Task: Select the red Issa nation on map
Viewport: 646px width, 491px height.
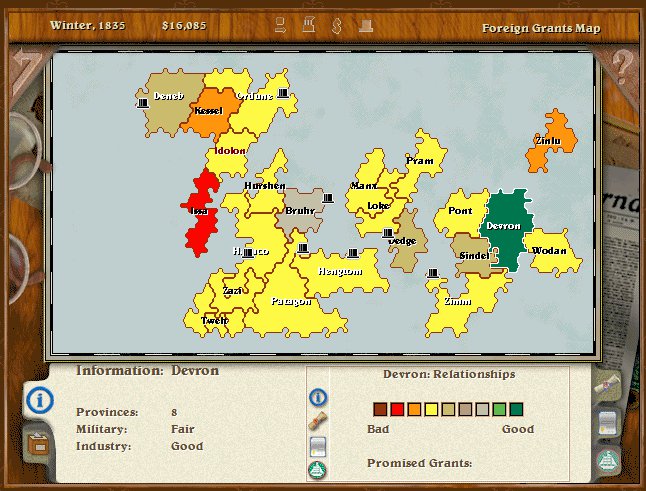Action: [x=201, y=212]
